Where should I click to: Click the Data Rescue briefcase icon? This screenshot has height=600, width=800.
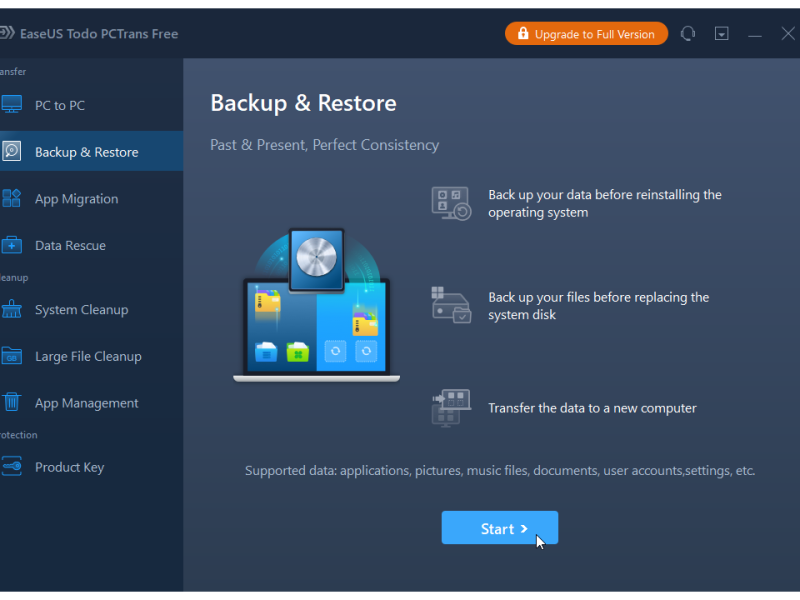[11, 245]
